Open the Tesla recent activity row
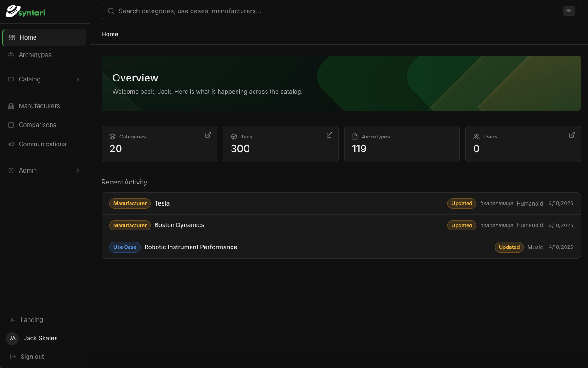 pyautogui.click(x=341, y=203)
